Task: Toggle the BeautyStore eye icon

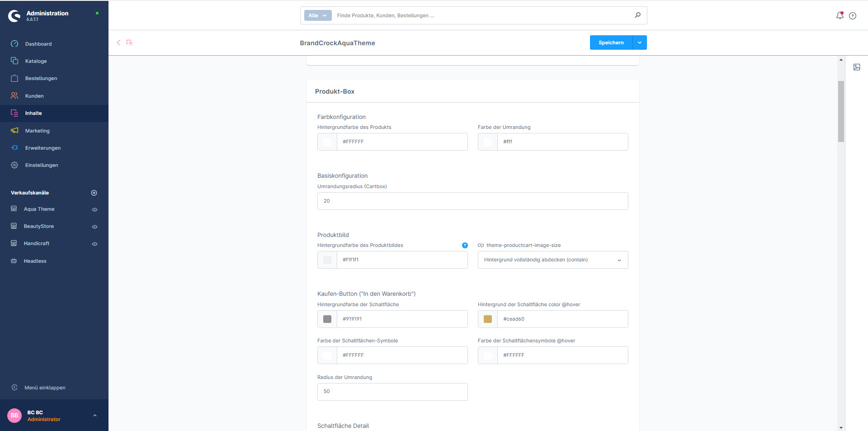Action: tap(94, 227)
